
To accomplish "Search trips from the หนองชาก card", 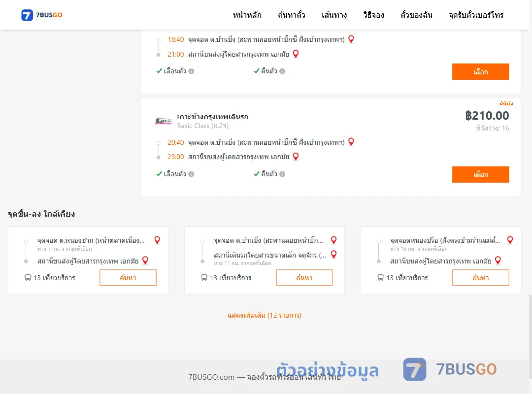I will pos(128,278).
